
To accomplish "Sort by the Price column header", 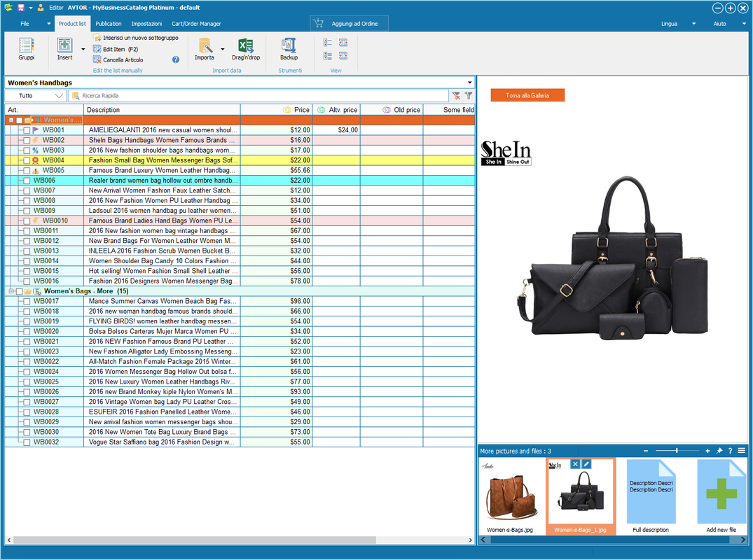I will pyautogui.click(x=277, y=110).
